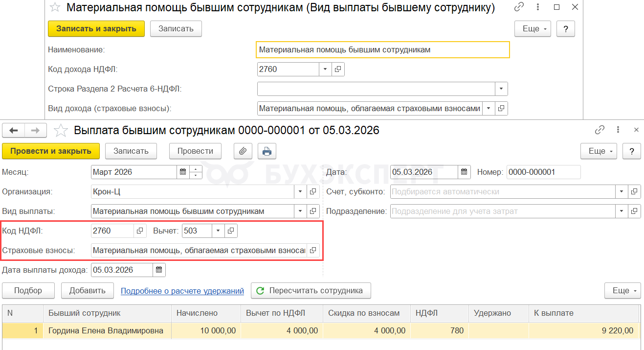Copy link icon of the Выплата document

(x=600, y=130)
